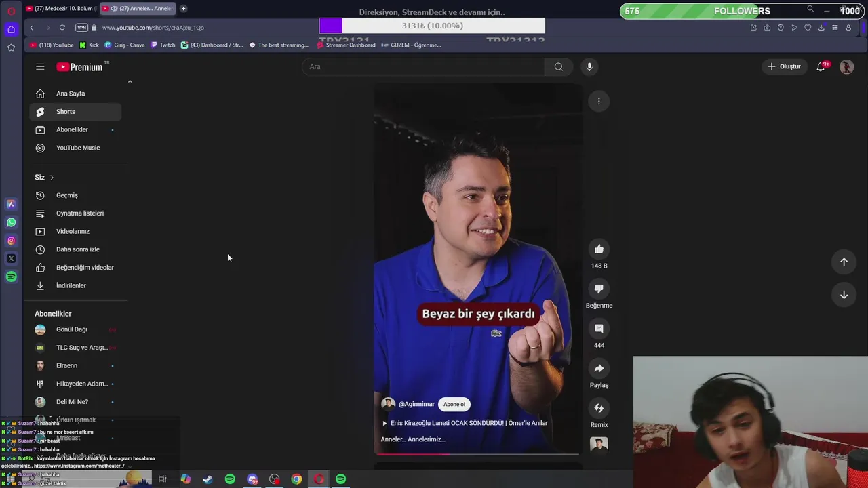The height and width of the screenshot is (488, 868).
Task: Open the sound source thumbnail under Remix
Action: (599, 445)
